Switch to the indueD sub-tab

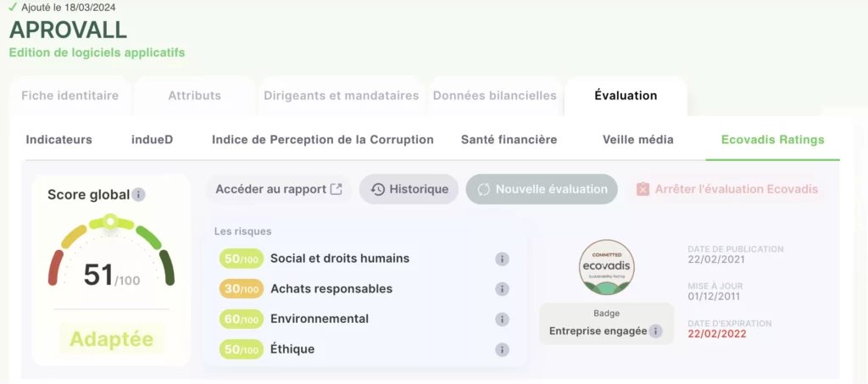[x=153, y=140]
